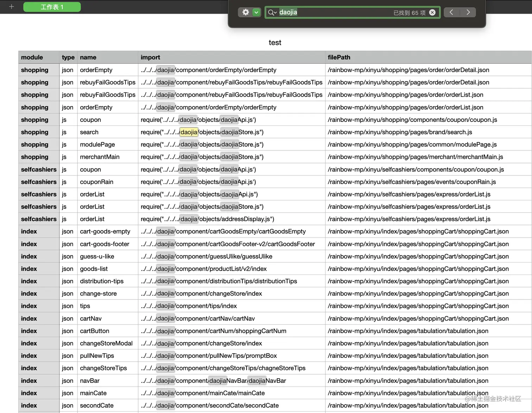Viewport: 532px width, 413px height.
Task: Open the find settings gear icon
Action: (246, 12)
